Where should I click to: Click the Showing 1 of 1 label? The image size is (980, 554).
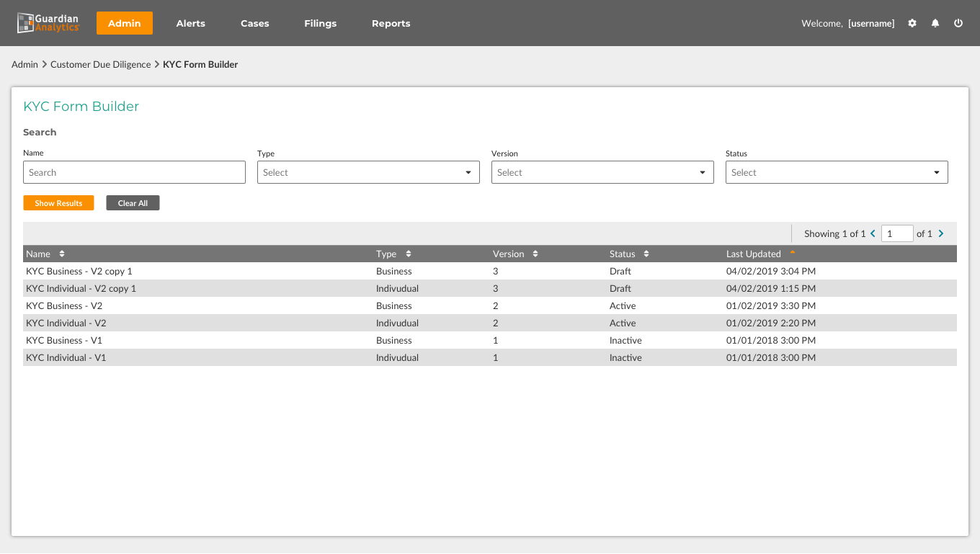tap(835, 233)
